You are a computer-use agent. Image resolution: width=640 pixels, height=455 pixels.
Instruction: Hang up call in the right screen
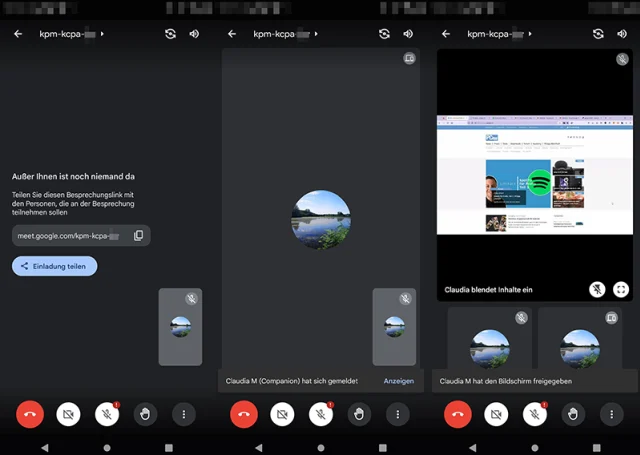[458, 414]
